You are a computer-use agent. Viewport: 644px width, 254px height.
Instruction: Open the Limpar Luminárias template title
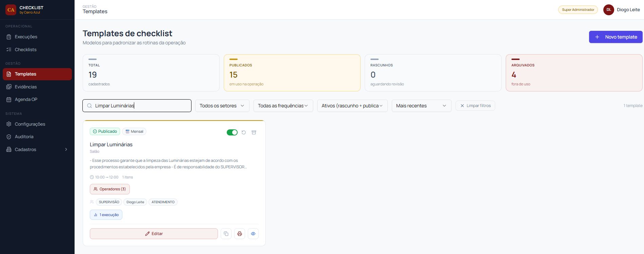pos(111,145)
